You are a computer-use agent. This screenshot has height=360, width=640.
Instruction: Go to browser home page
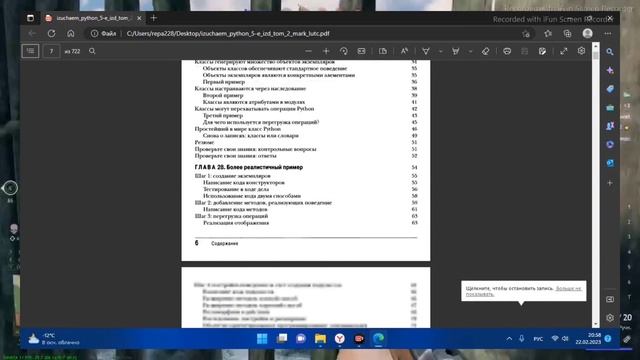[x=71, y=33]
